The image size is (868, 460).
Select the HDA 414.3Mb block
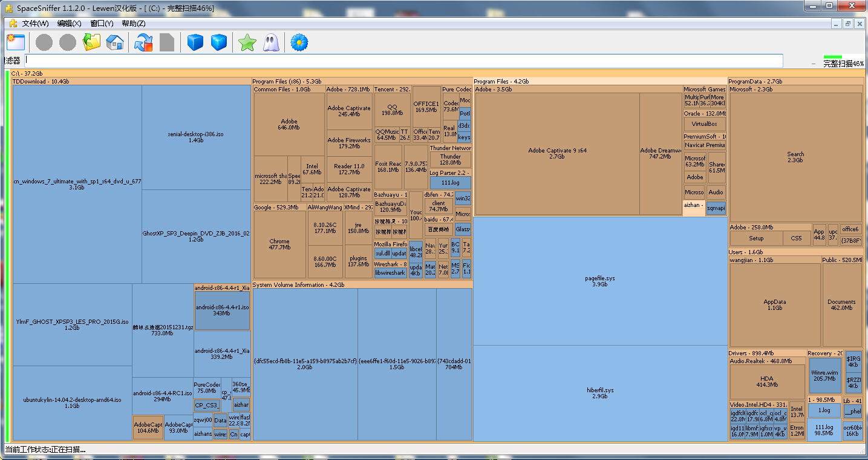[x=766, y=381]
